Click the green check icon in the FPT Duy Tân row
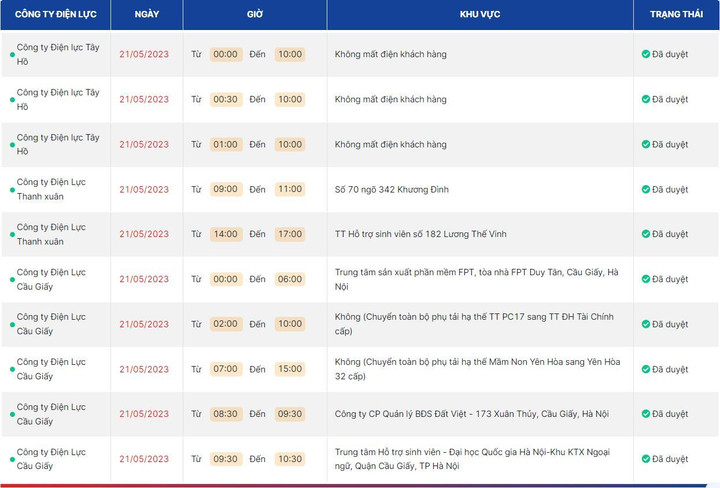The height and width of the screenshot is (488, 720). (646, 280)
